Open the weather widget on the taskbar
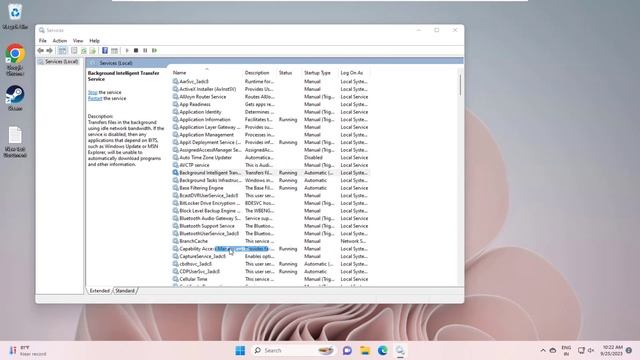640x360 pixels. click(27, 351)
